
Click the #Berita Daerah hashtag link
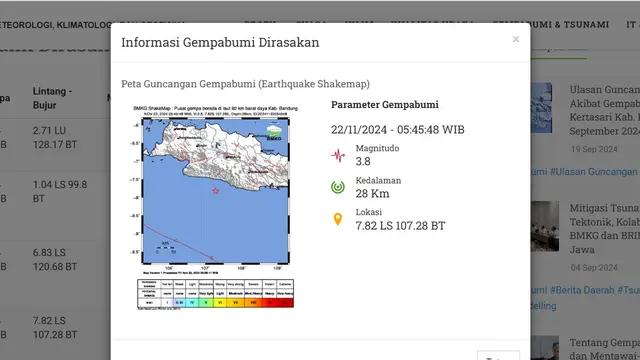click(582, 290)
